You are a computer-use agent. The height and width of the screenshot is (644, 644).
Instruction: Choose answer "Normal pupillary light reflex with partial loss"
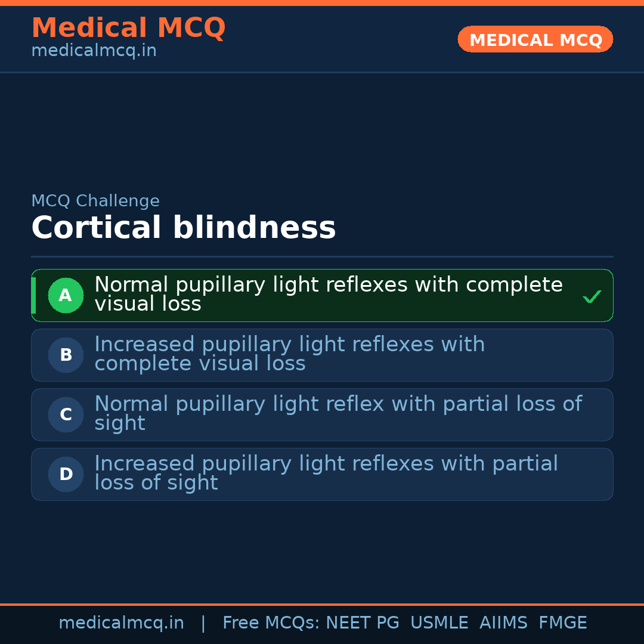point(338,413)
